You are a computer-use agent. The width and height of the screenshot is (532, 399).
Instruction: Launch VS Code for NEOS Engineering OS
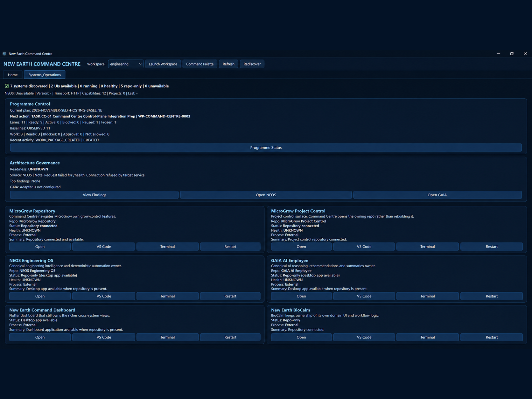tap(104, 296)
